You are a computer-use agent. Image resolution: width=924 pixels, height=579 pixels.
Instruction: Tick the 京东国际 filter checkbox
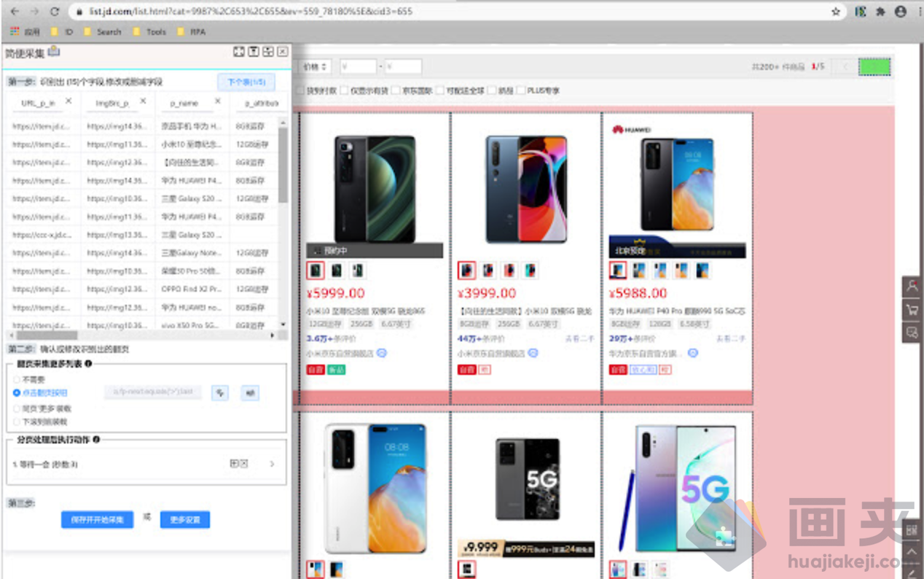point(396,91)
